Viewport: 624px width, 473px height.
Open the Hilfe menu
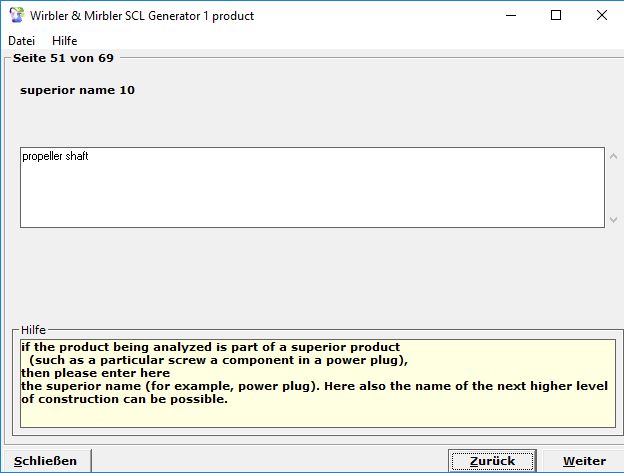pyautogui.click(x=64, y=41)
